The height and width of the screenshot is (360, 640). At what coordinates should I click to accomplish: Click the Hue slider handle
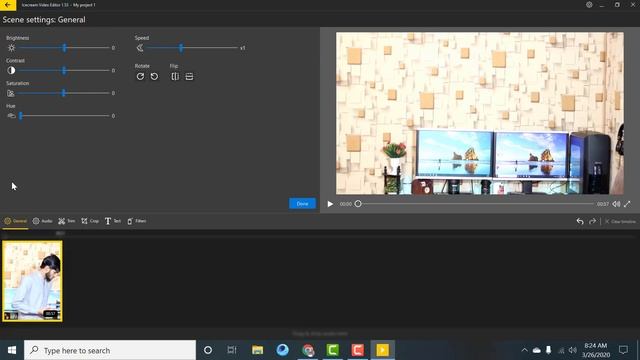[20, 116]
